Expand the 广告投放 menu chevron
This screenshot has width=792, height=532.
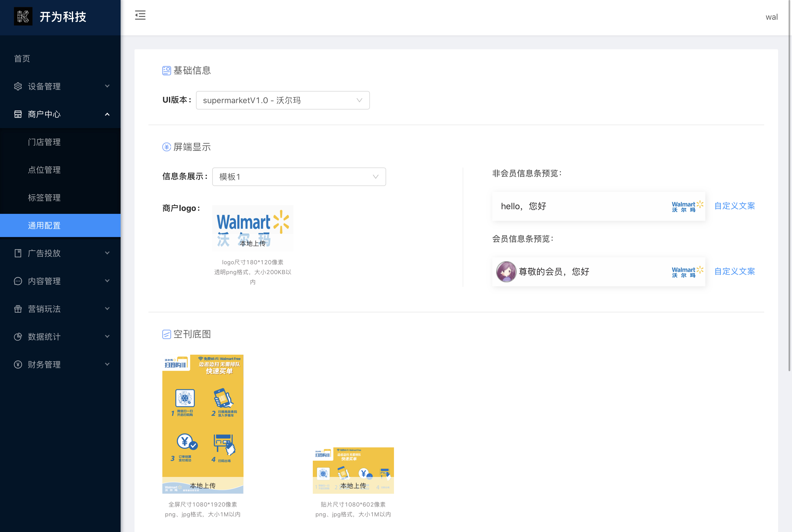107,253
